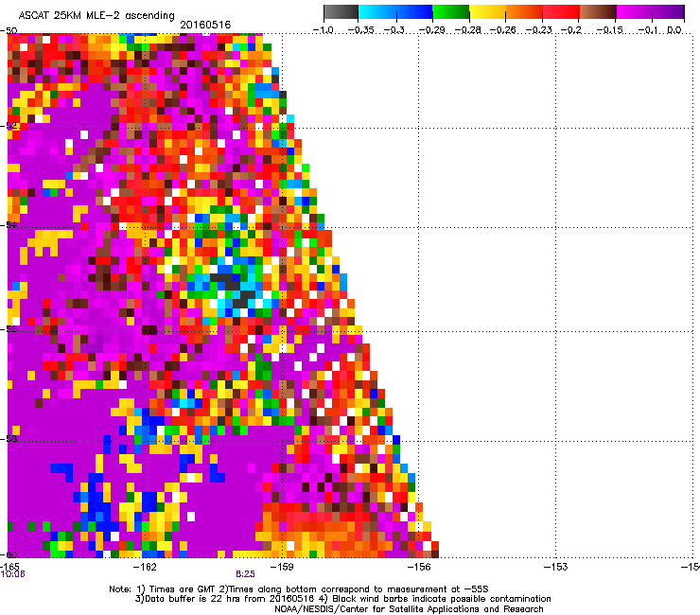The height and width of the screenshot is (615, 700).
Task: Click the green segment of the color bar
Action: (x=450, y=12)
